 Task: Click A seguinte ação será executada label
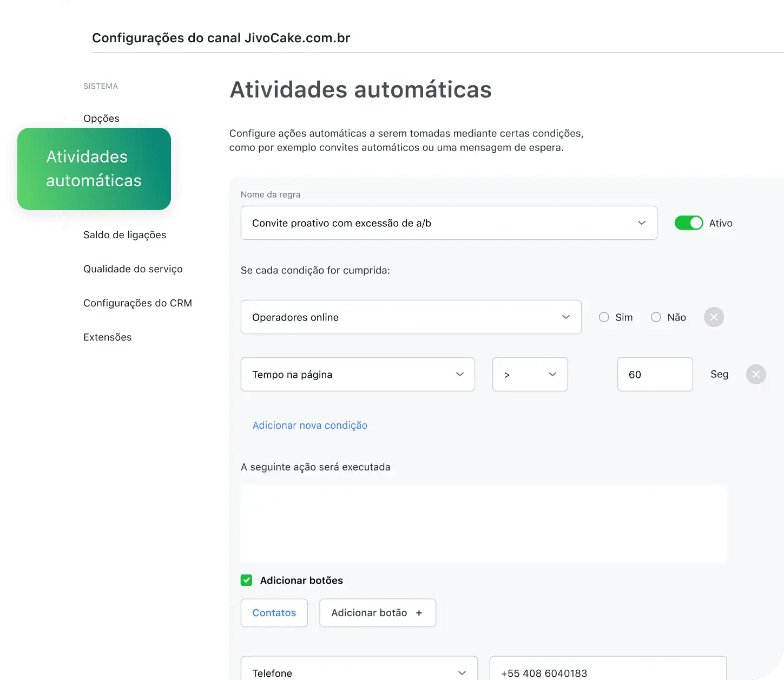(x=315, y=467)
